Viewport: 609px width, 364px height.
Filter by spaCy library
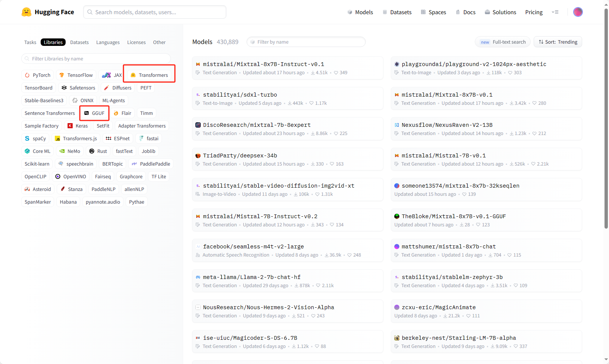point(35,138)
